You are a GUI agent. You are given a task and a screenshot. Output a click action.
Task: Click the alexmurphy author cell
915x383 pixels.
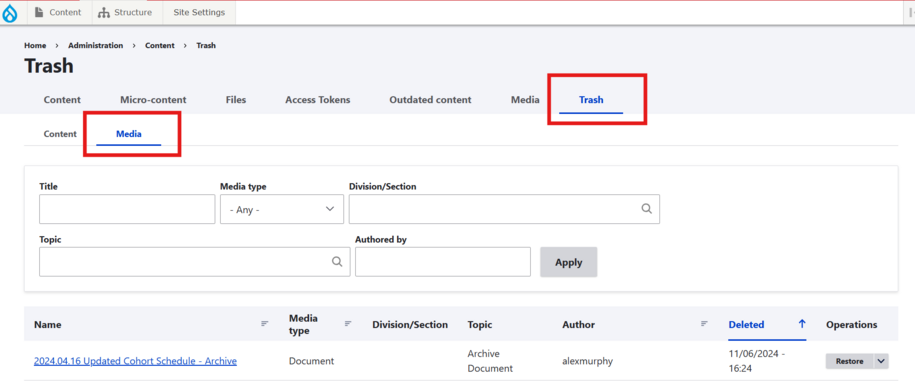pyautogui.click(x=588, y=361)
